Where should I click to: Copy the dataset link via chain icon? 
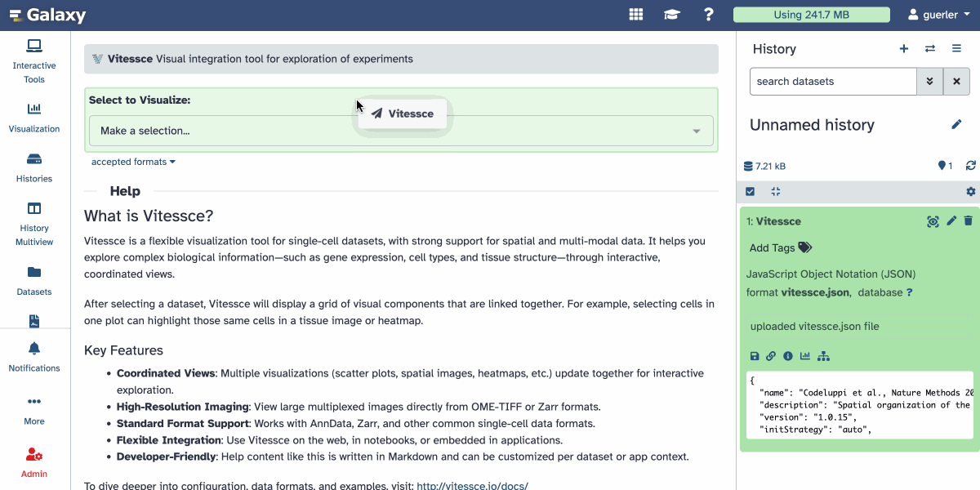[771, 356]
